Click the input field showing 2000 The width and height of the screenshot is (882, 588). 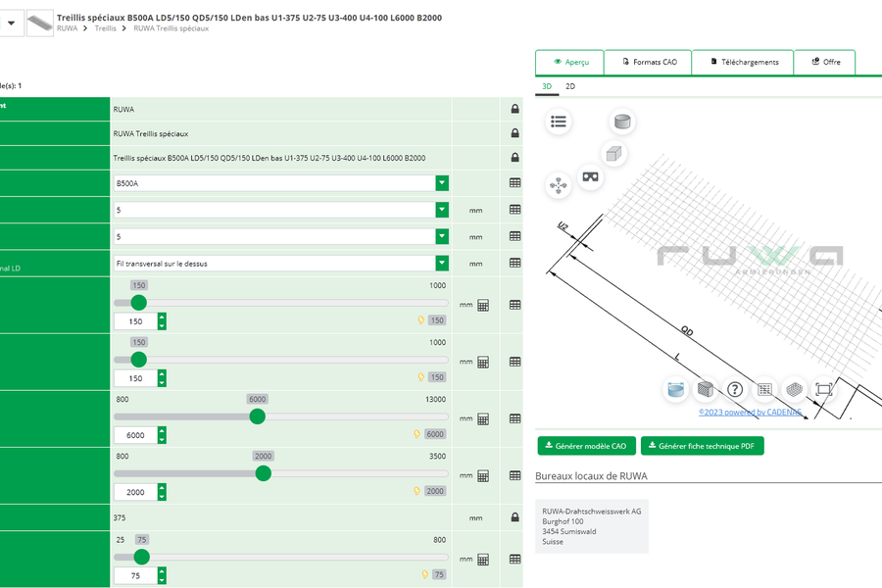[135, 492]
